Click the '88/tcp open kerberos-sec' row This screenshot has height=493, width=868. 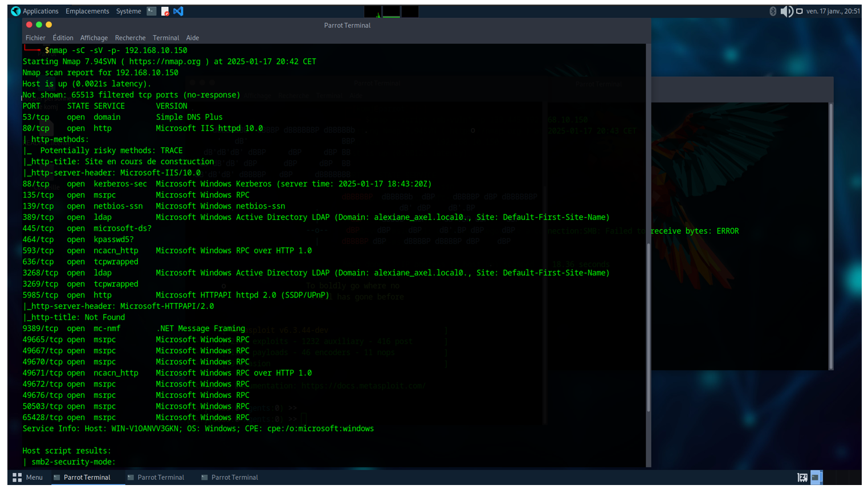(x=227, y=184)
